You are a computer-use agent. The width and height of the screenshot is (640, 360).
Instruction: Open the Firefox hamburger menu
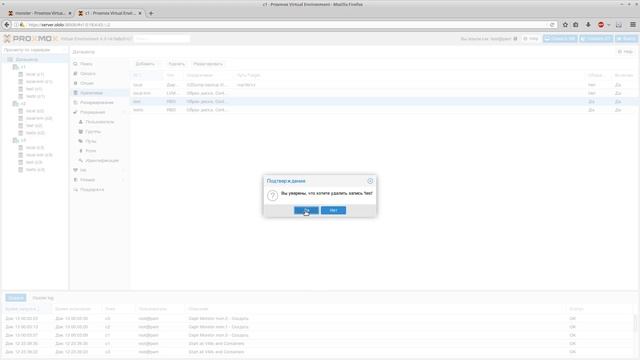(x=633, y=25)
